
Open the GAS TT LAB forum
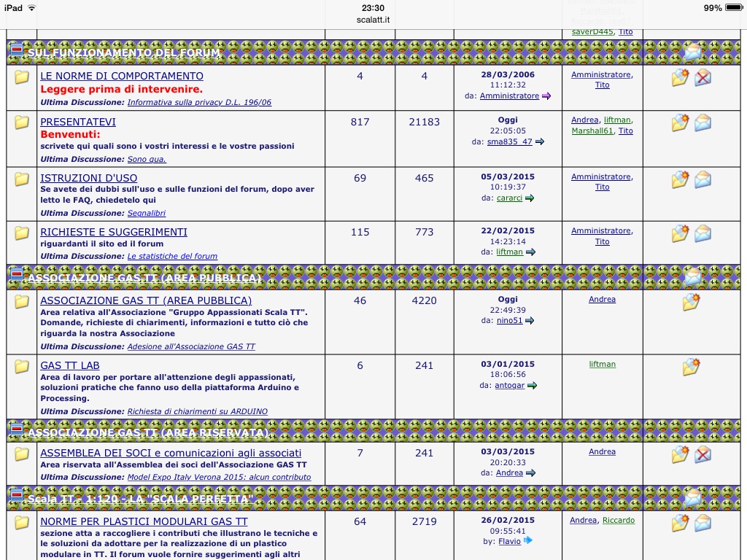[70, 365]
